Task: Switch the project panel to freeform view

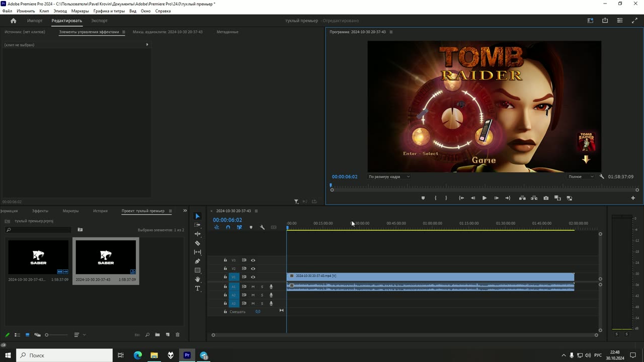Action: click(x=37, y=335)
